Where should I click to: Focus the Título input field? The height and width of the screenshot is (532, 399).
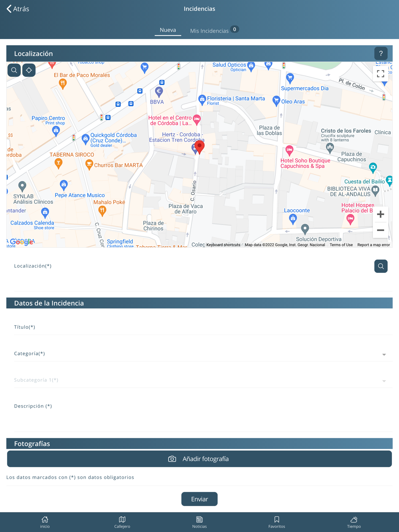click(x=203, y=327)
